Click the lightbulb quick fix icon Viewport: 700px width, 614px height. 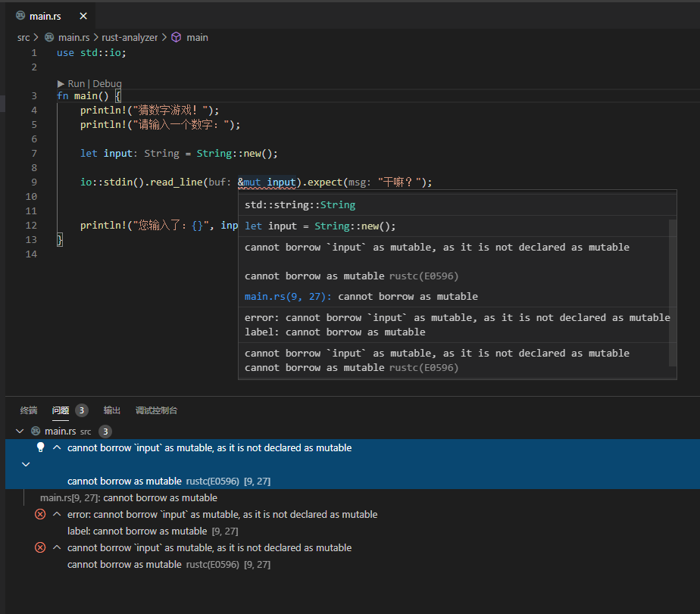click(x=40, y=447)
